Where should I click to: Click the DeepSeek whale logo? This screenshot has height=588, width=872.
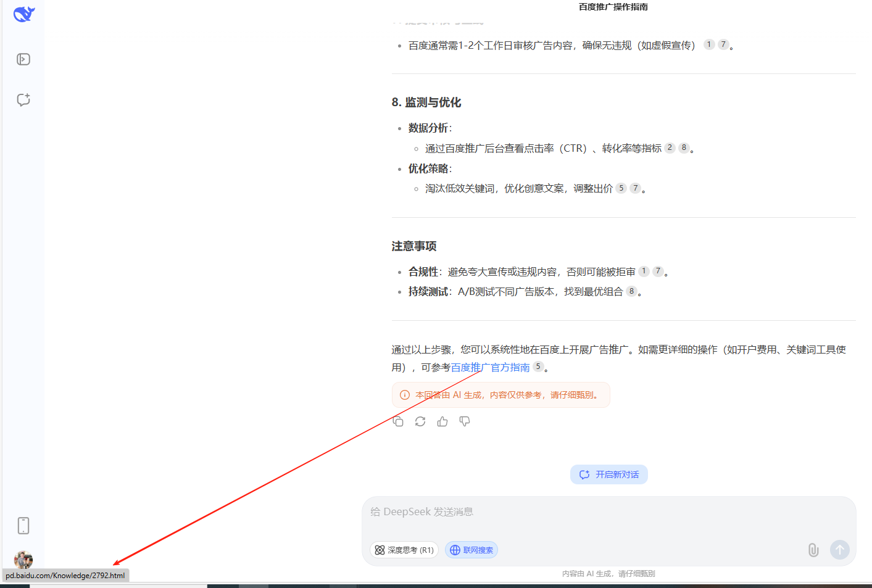tap(24, 14)
